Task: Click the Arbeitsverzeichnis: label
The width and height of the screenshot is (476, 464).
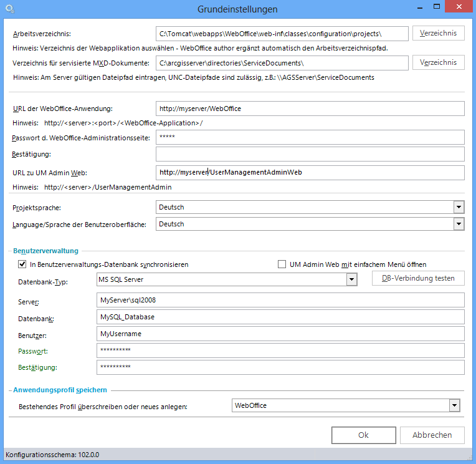Action: tap(42, 34)
